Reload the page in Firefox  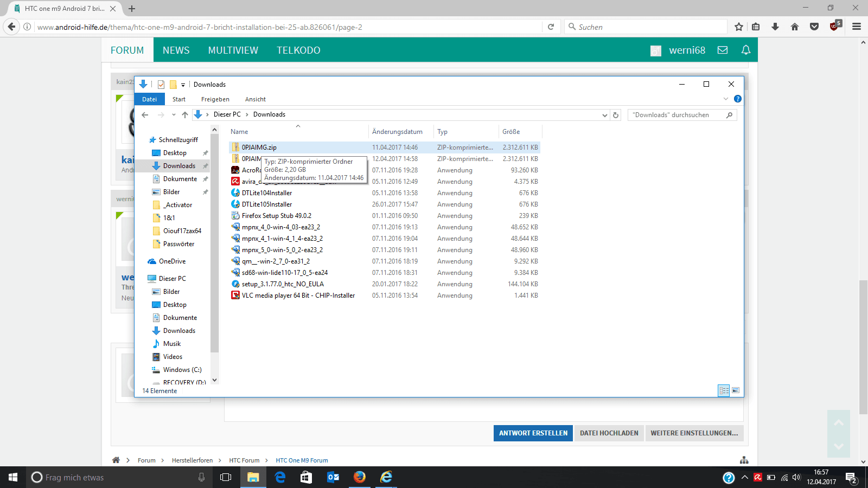click(x=551, y=27)
